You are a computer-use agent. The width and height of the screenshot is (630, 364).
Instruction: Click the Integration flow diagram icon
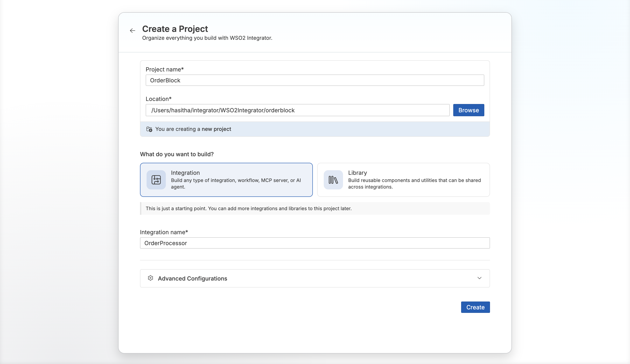pyautogui.click(x=156, y=180)
